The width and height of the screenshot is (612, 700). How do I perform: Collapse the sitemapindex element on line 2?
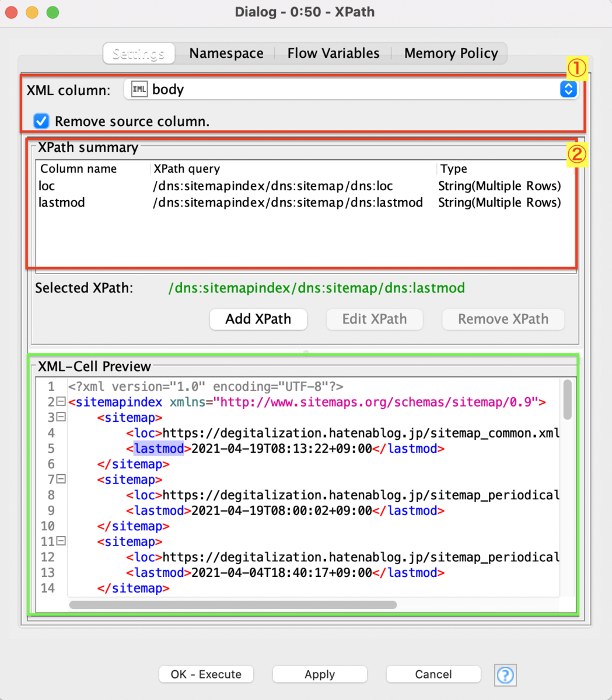coord(62,402)
